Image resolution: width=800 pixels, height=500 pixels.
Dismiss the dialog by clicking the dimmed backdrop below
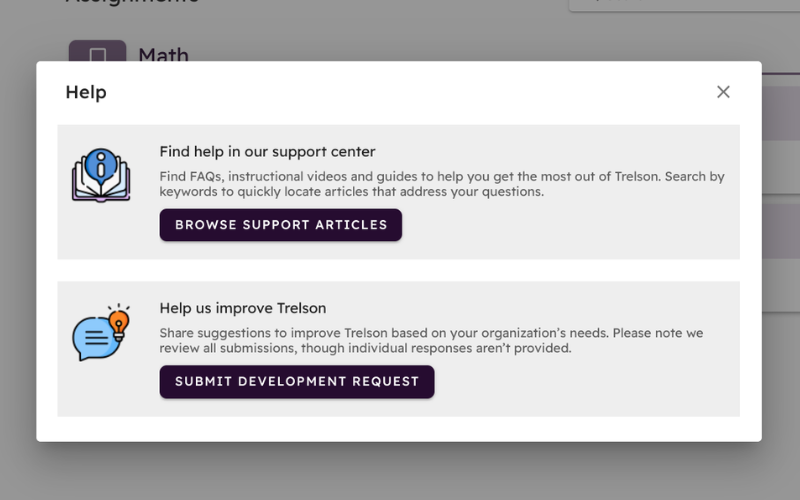pyautogui.click(x=400, y=472)
